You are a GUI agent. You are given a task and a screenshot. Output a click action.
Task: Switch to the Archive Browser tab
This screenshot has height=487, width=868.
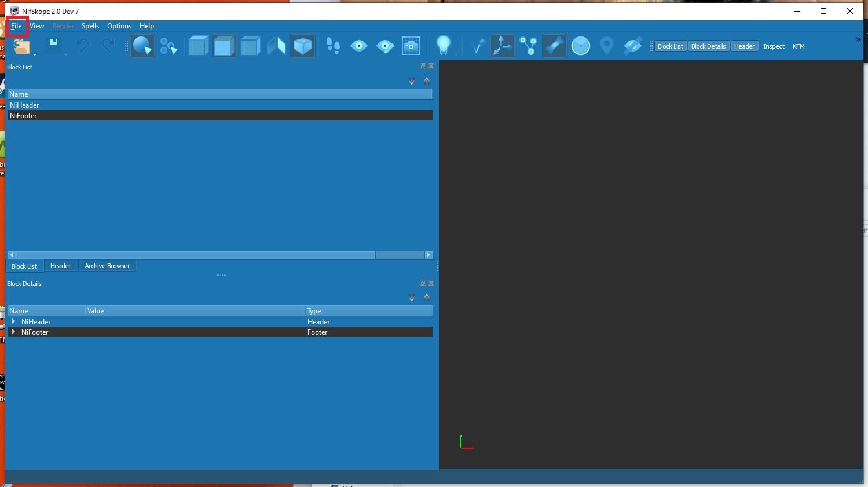tap(107, 266)
